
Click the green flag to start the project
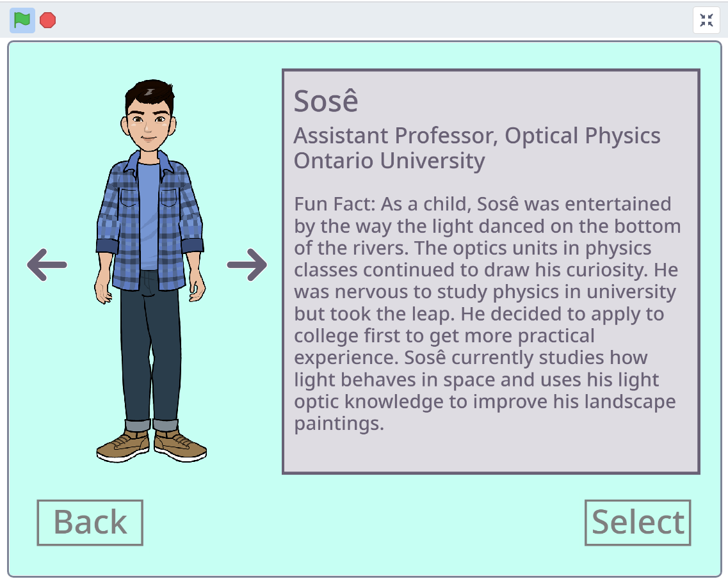point(22,20)
